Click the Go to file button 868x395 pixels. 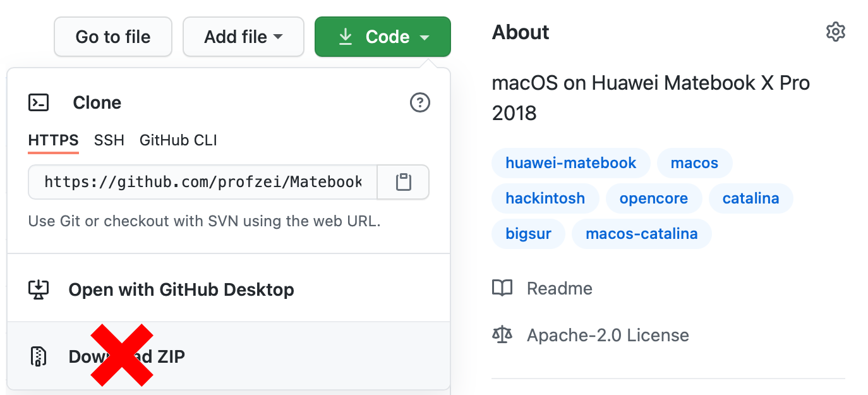pyautogui.click(x=113, y=37)
